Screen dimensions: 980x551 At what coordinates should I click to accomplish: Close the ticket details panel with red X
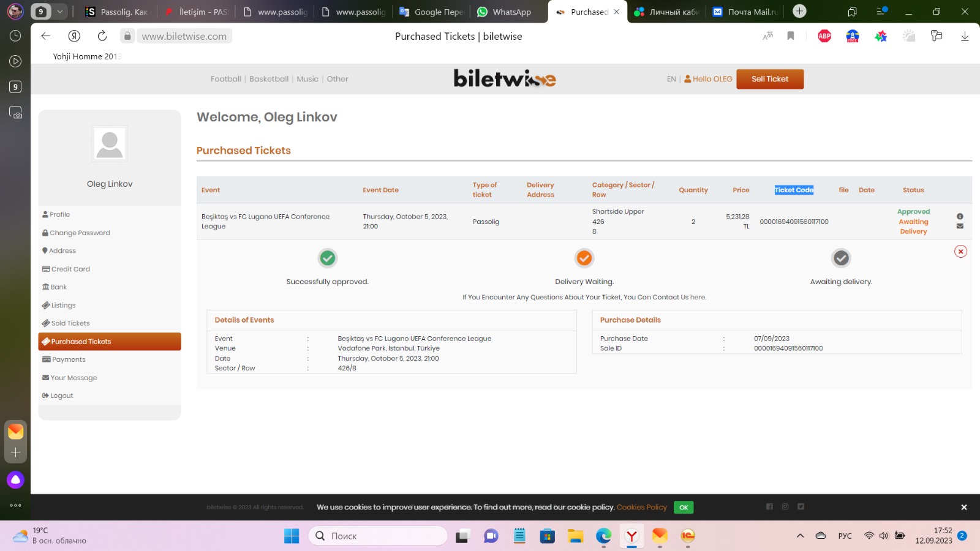click(960, 252)
